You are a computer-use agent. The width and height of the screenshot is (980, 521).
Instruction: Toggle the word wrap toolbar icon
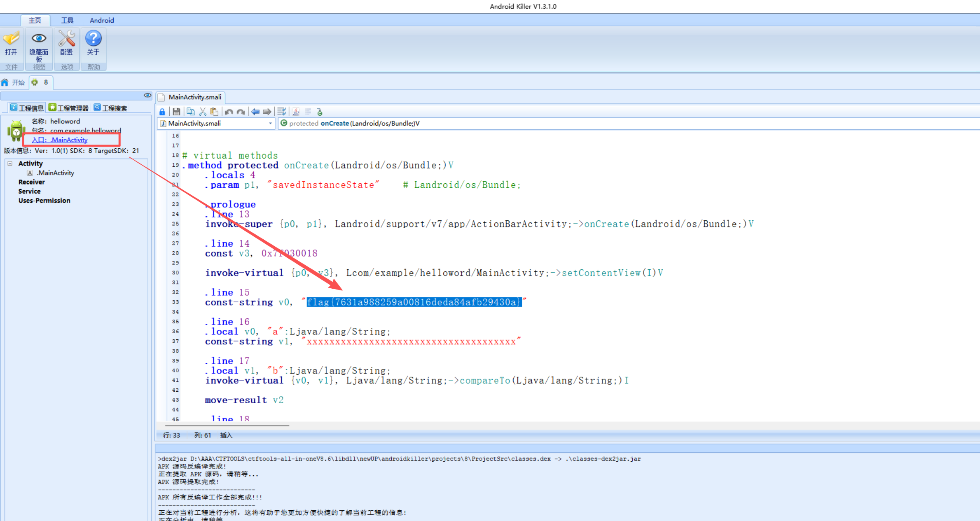281,112
